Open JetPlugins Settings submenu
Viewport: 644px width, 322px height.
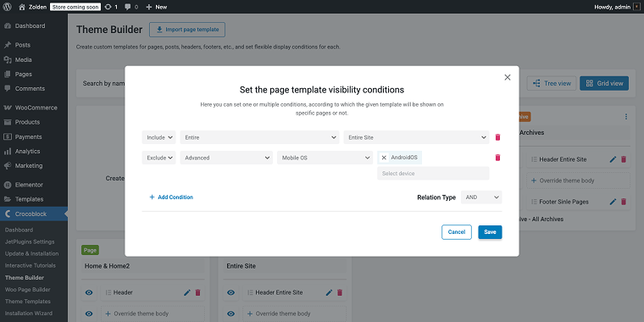[30, 241]
